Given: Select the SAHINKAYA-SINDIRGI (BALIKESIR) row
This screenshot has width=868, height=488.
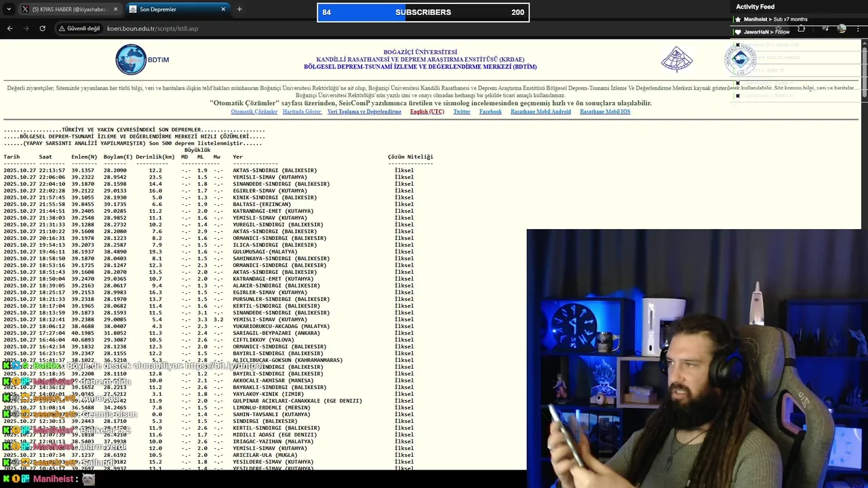Looking at the screenshot, I should coord(208,258).
